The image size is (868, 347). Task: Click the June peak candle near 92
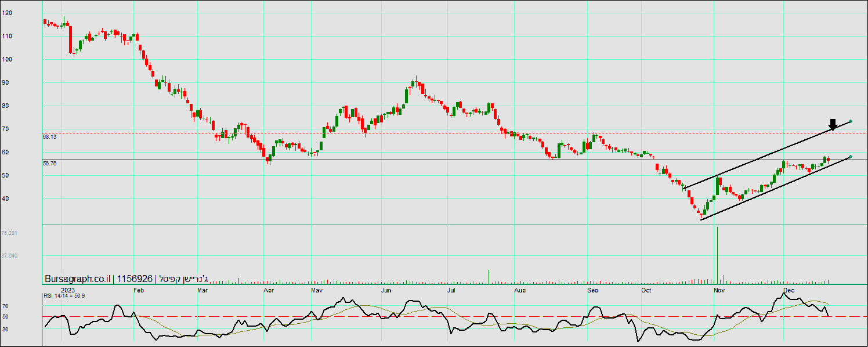416,82
